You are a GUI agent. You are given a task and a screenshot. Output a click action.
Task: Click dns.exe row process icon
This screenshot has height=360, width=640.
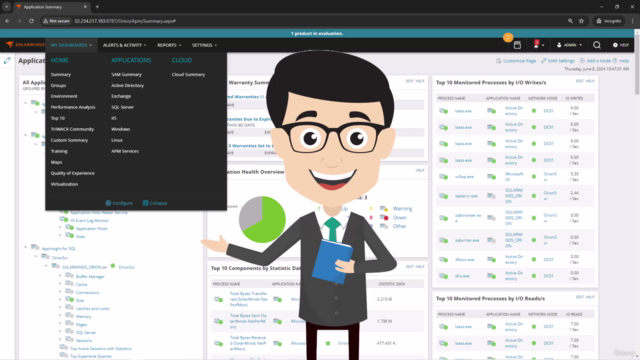coord(443,276)
